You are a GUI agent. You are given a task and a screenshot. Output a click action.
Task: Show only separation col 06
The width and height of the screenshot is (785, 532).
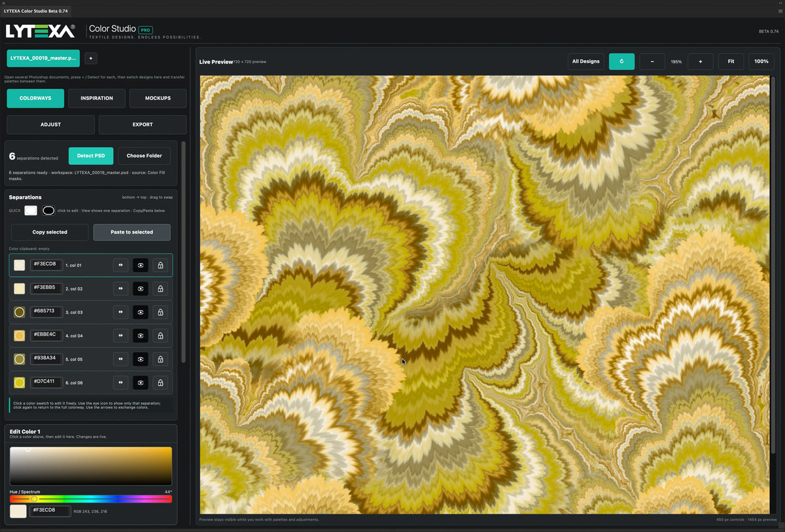[x=141, y=383]
